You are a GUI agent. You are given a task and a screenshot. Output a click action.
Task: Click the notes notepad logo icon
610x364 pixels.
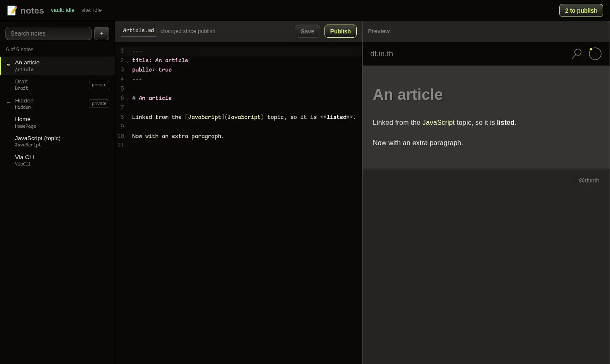coord(12,11)
